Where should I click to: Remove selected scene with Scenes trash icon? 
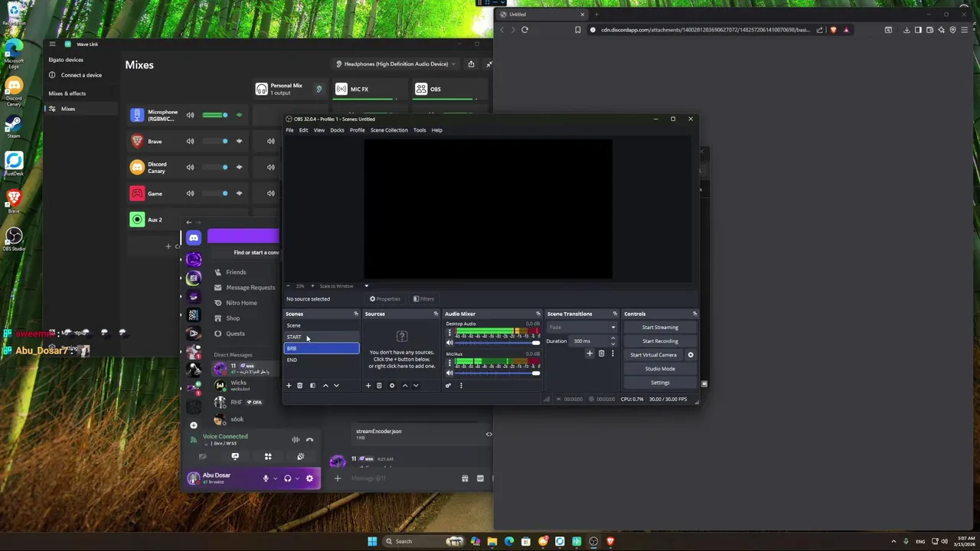(299, 386)
